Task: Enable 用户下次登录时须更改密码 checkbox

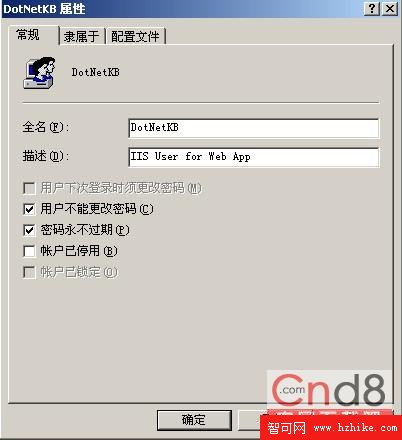Action: point(29,188)
